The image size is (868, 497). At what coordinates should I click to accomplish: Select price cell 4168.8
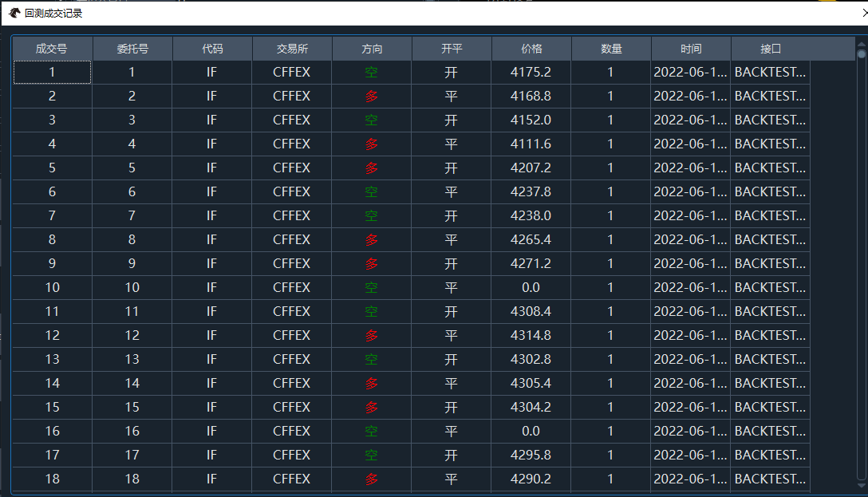531,96
